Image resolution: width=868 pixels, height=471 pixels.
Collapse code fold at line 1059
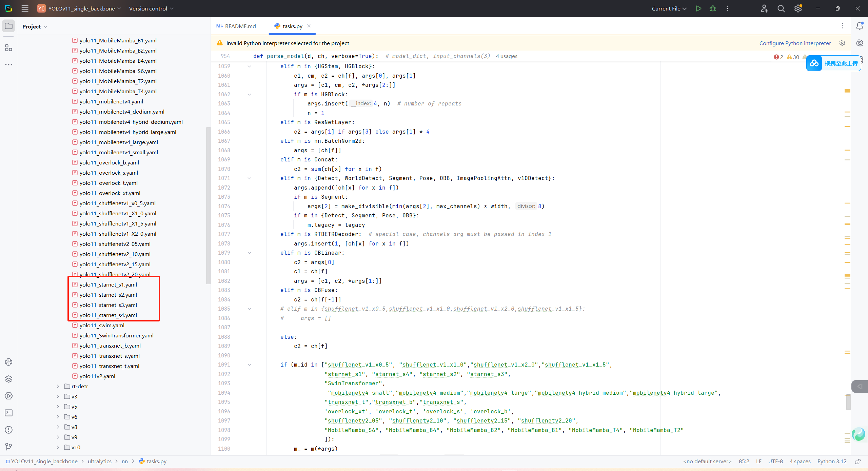pos(249,66)
